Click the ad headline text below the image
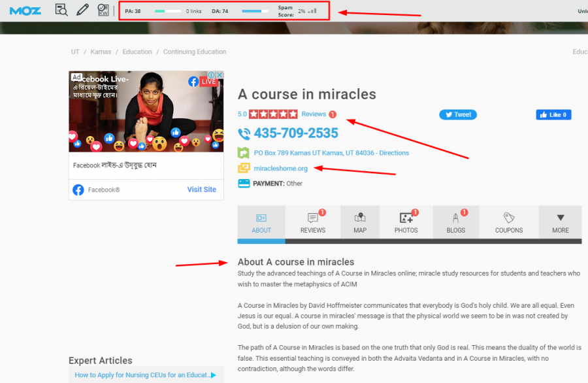588x383 pixels. tap(115, 165)
